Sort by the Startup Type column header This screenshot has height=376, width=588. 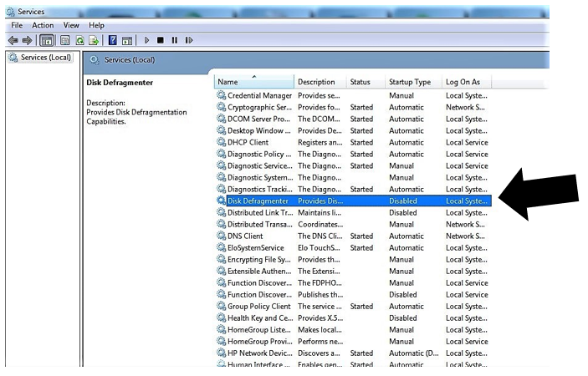[410, 82]
